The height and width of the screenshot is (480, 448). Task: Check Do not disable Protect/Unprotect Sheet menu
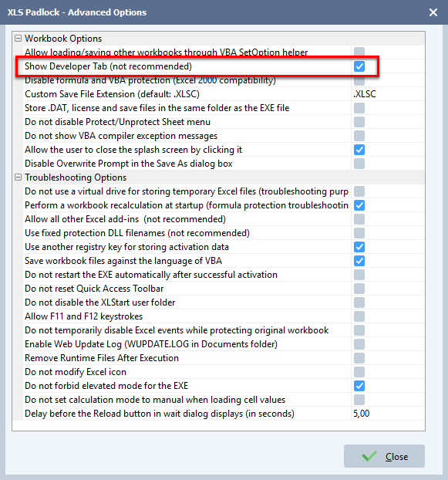pos(359,122)
